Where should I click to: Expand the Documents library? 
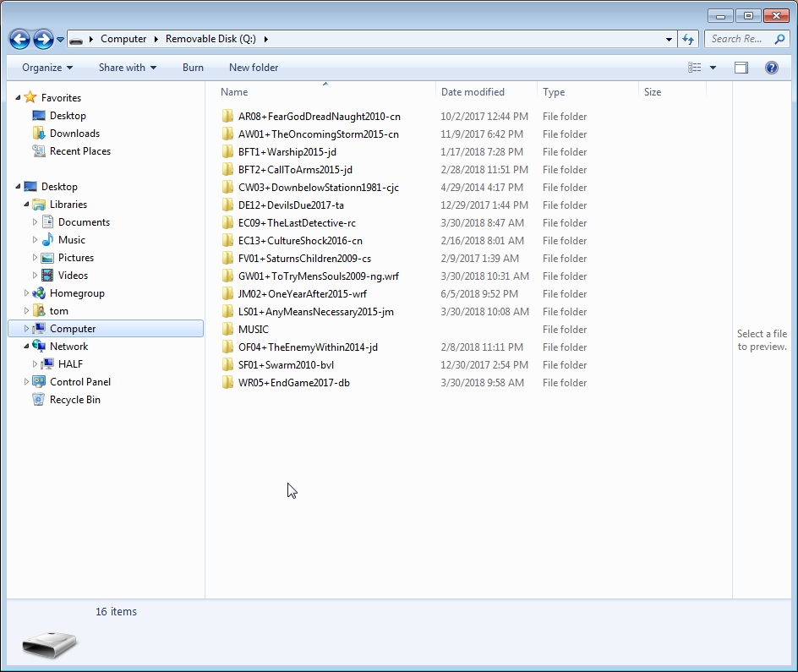pyautogui.click(x=35, y=222)
